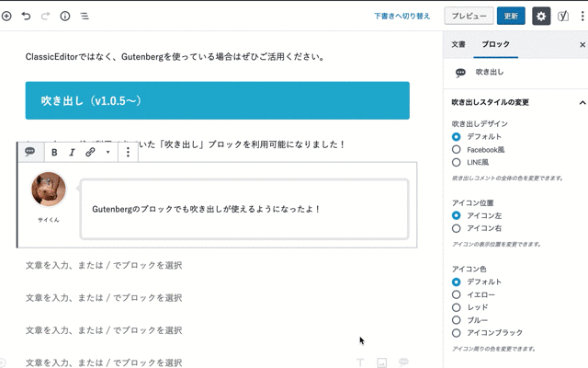Click the ClassicEditor paragraph text

click(175, 57)
